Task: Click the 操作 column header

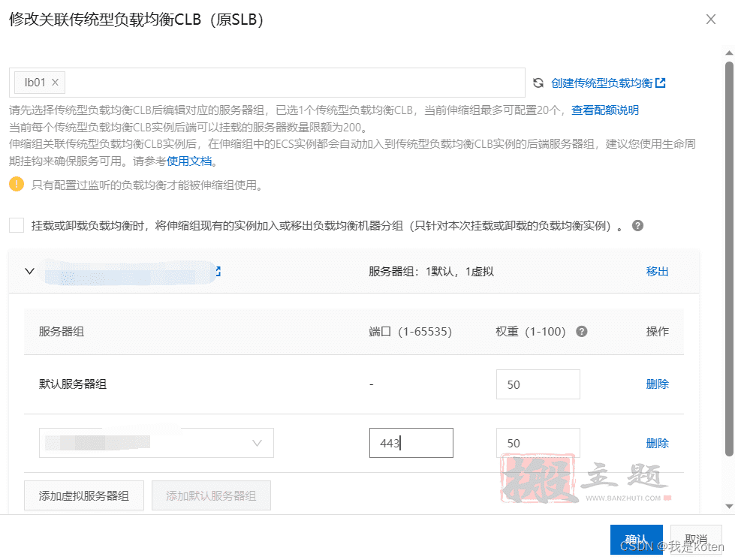Action: pyautogui.click(x=657, y=331)
